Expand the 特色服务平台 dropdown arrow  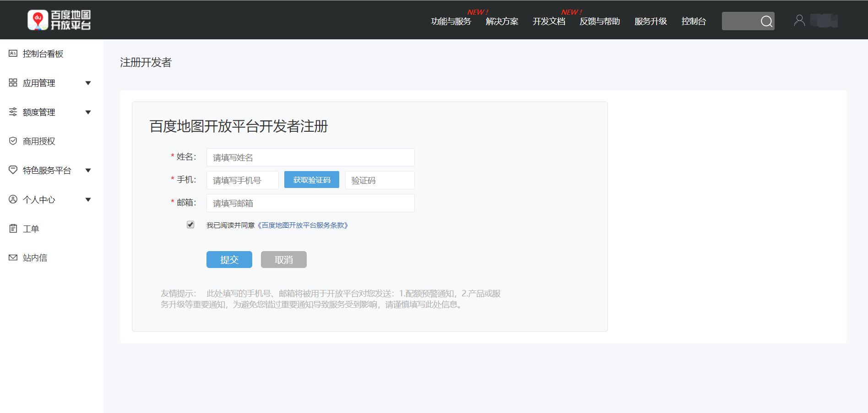click(88, 170)
